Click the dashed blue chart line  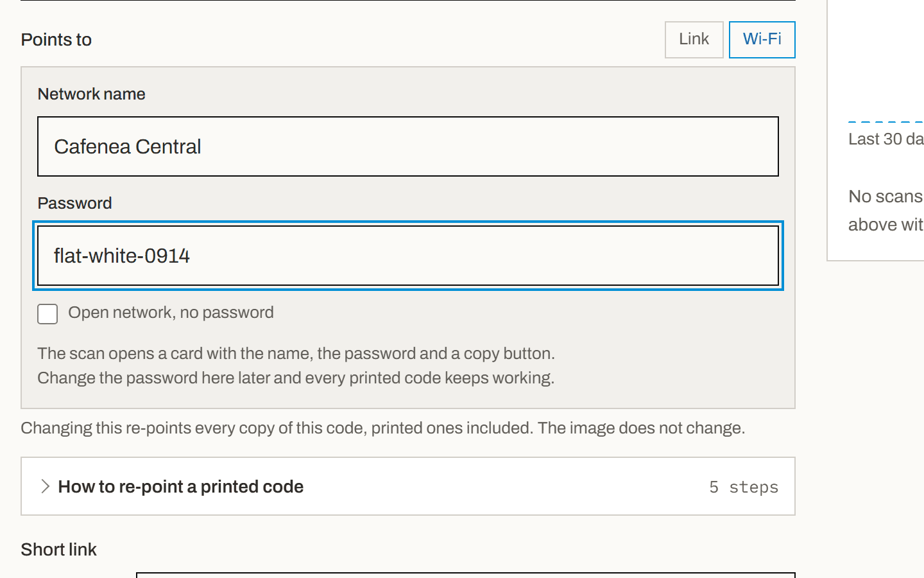pos(886,121)
